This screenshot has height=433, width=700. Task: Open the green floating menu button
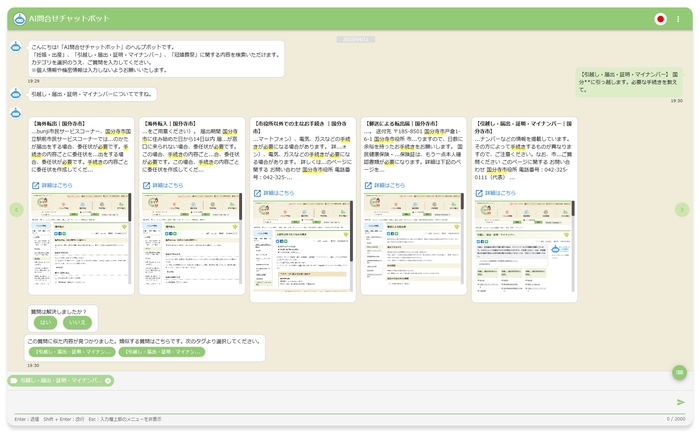coord(680,372)
